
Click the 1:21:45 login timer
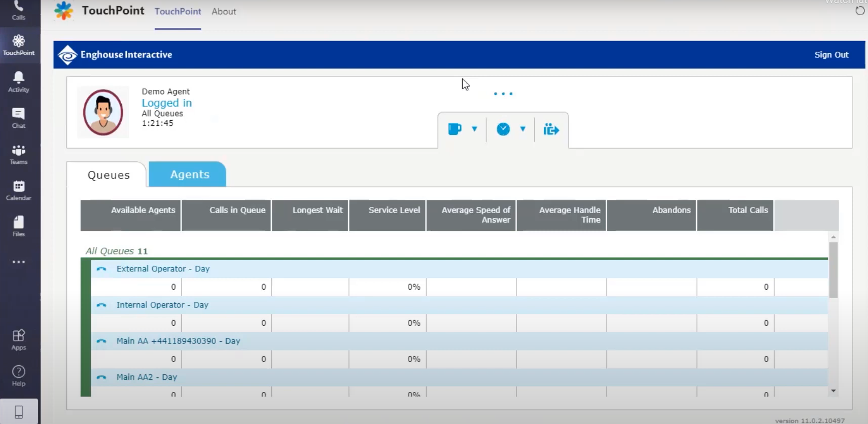158,123
